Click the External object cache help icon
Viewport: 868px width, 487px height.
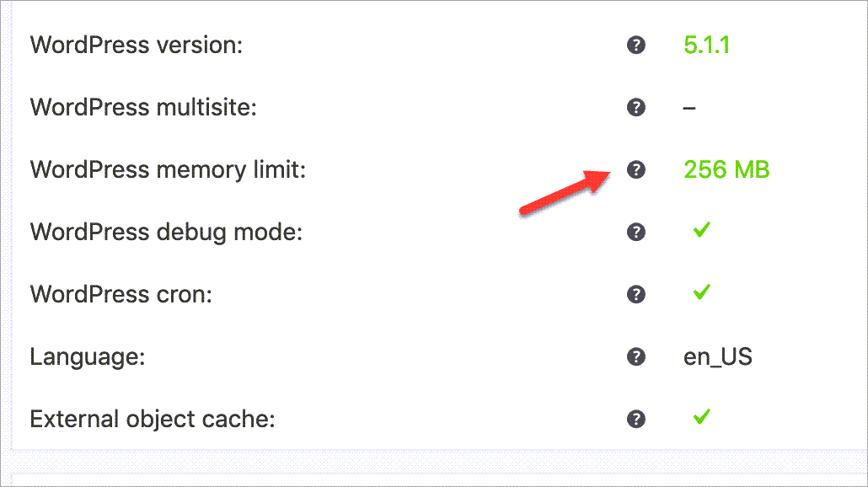tap(636, 419)
